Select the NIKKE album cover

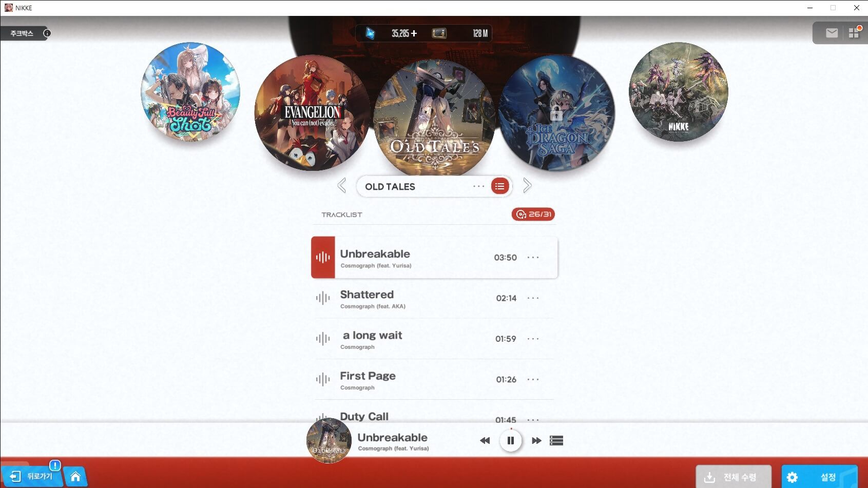[x=678, y=92]
